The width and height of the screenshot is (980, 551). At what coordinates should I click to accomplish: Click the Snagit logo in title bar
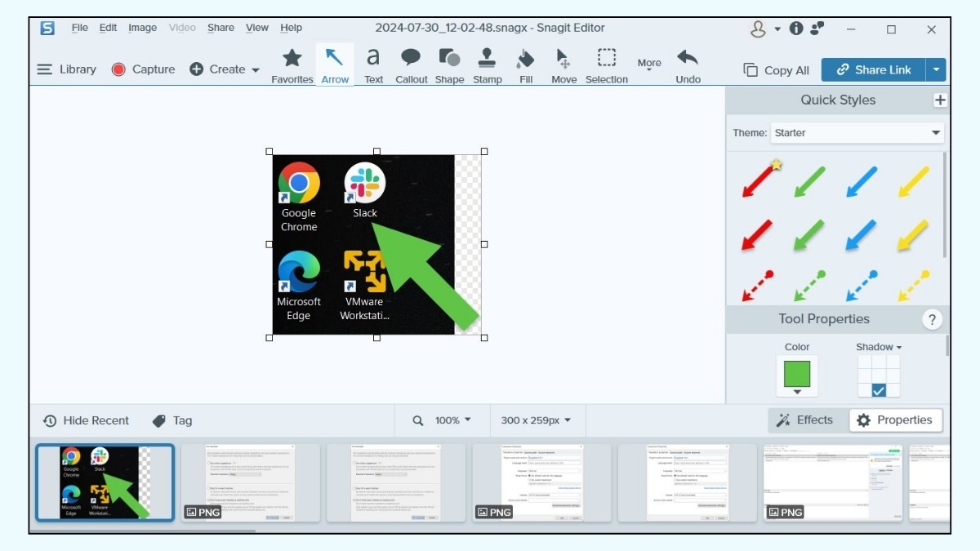pos(47,28)
